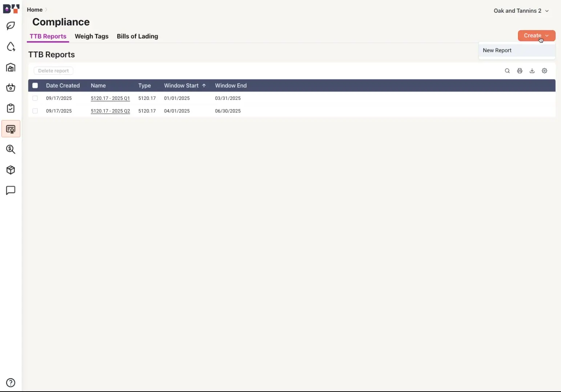The width and height of the screenshot is (561, 392).
Task: Select New Report from Create menu
Action: point(517,50)
